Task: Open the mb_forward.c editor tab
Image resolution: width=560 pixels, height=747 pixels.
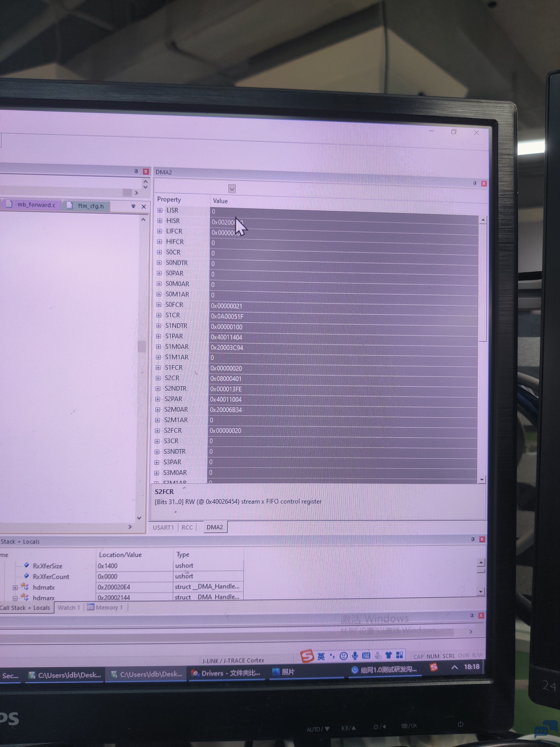Action: [36, 205]
